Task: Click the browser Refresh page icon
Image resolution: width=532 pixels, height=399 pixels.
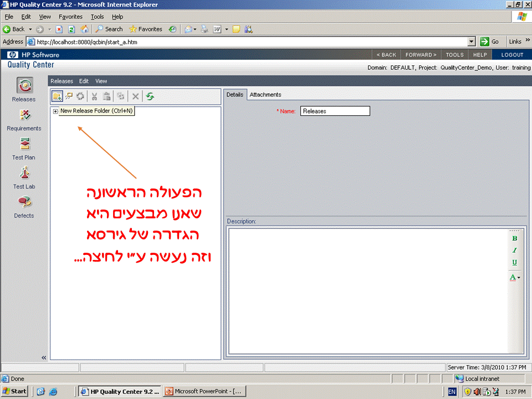Action: point(71,29)
